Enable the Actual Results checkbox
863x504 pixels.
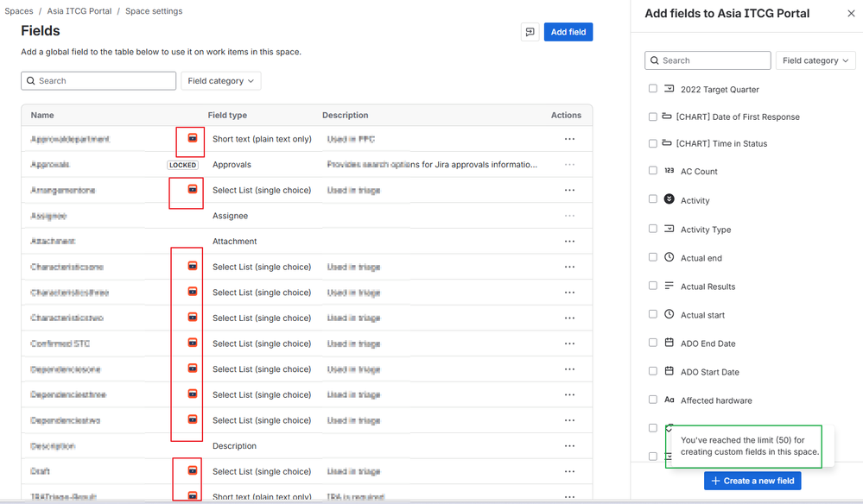(x=653, y=286)
